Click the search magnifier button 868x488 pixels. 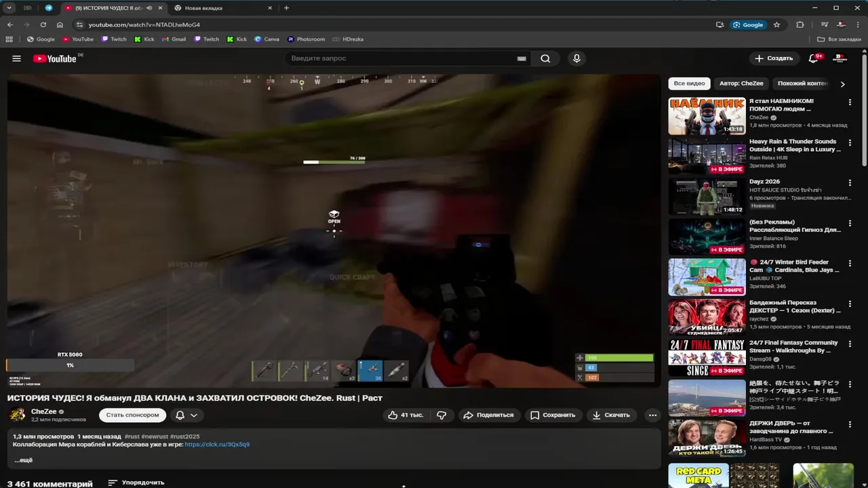pyautogui.click(x=545, y=58)
